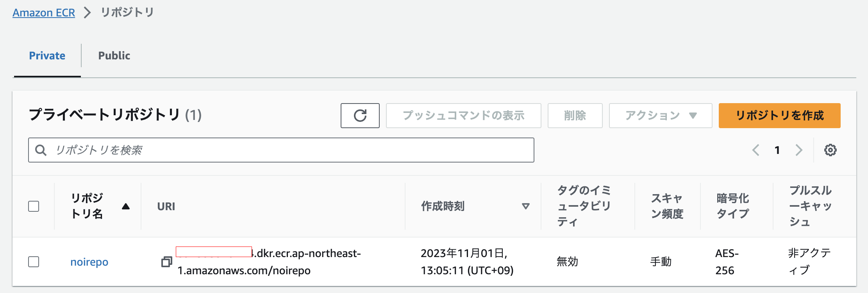
Task: Sort ascending by repository name arrow
Action: [125, 206]
